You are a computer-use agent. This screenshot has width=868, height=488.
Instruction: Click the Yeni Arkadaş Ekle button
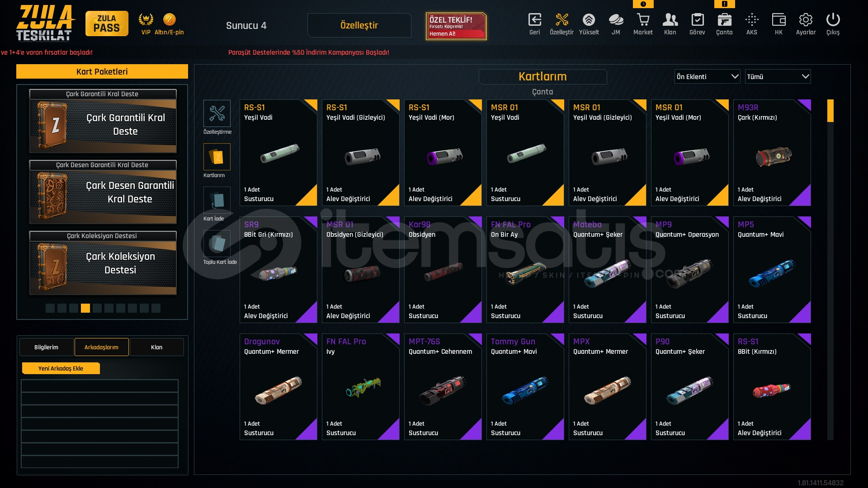point(61,368)
